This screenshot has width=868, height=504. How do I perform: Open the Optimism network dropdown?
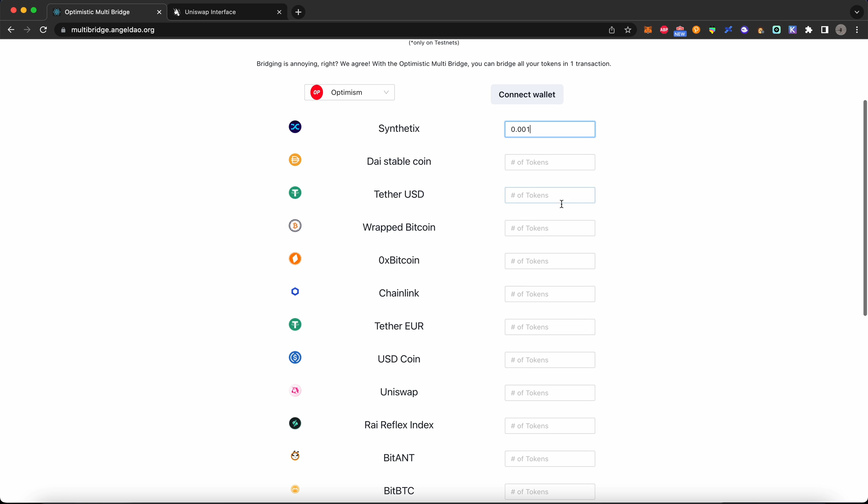(349, 92)
